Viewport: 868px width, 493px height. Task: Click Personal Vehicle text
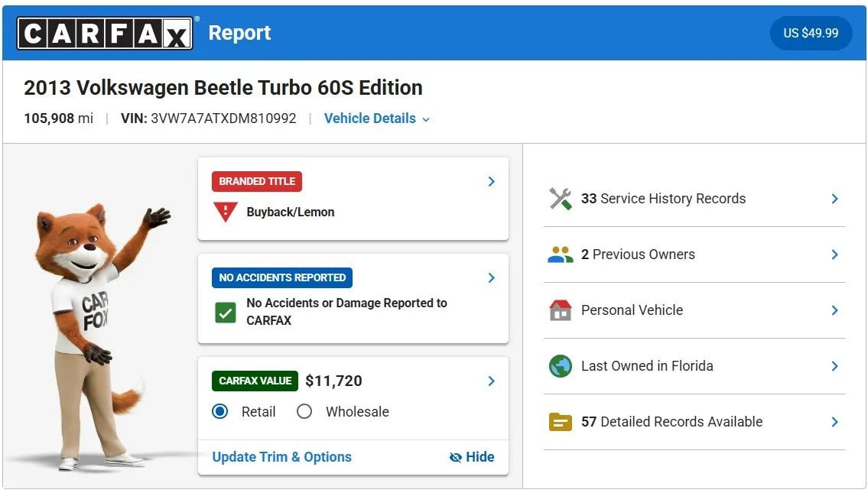[x=632, y=310]
